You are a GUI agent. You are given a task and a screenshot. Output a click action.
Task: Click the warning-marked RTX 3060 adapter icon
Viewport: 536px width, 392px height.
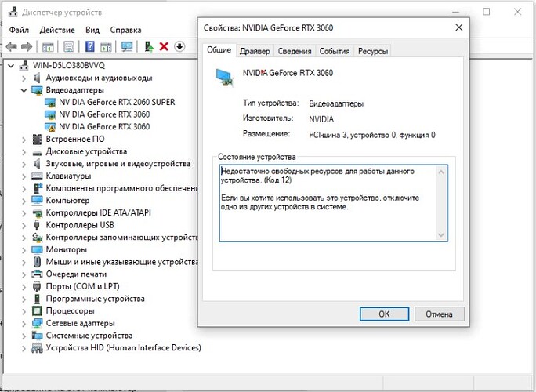tap(50, 127)
